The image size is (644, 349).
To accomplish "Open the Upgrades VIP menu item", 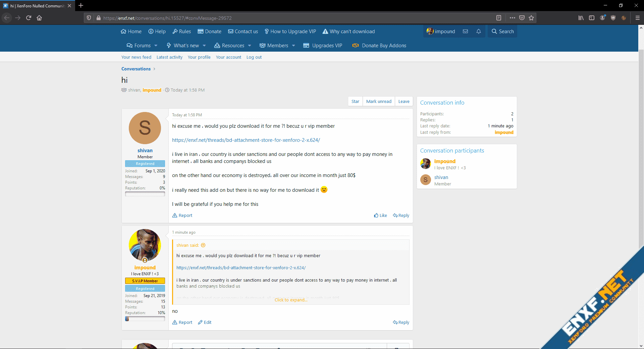I will [x=323, y=46].
